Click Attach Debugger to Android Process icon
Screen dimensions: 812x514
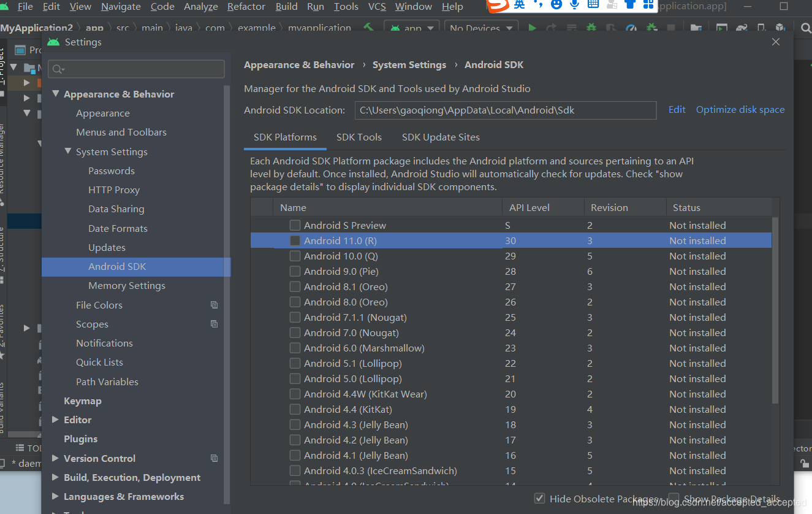[651, 28]
